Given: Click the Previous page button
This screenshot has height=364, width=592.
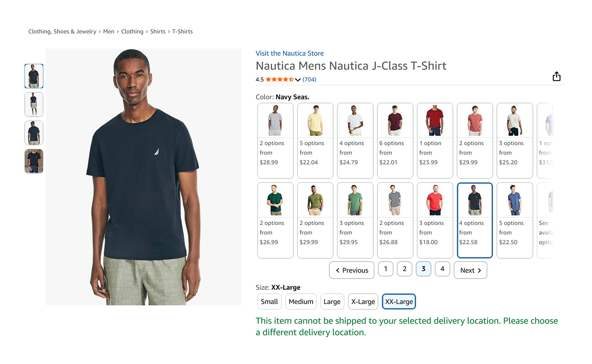Looking at the screenshot, I should coord(352,270).
